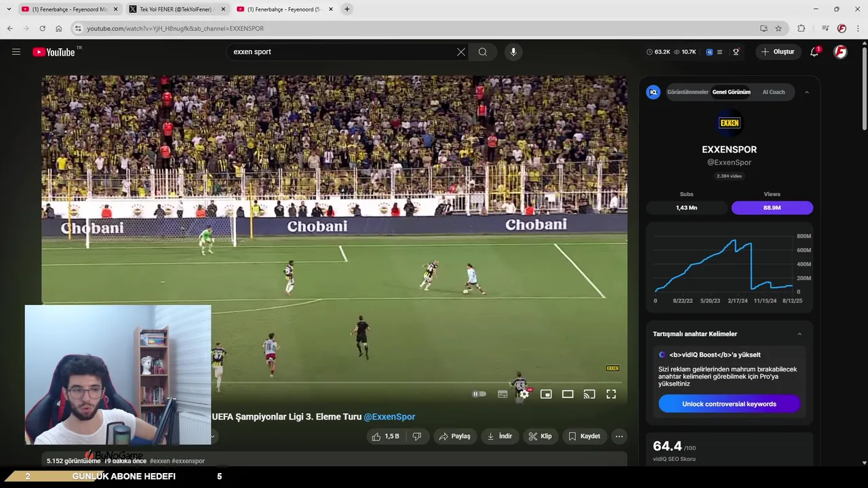View site information icon in address bar
Image resolution: width=868 pixels, height=488 pixels.
coord(78,28)
